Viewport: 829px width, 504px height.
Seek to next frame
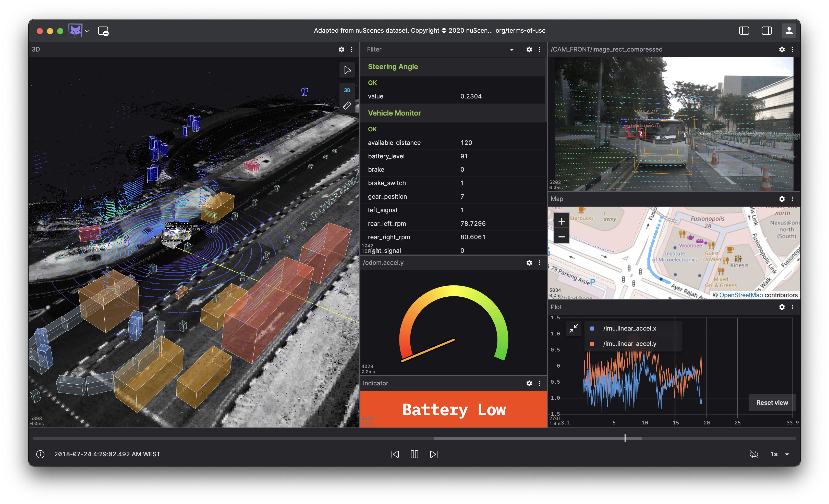click(434, 454)
